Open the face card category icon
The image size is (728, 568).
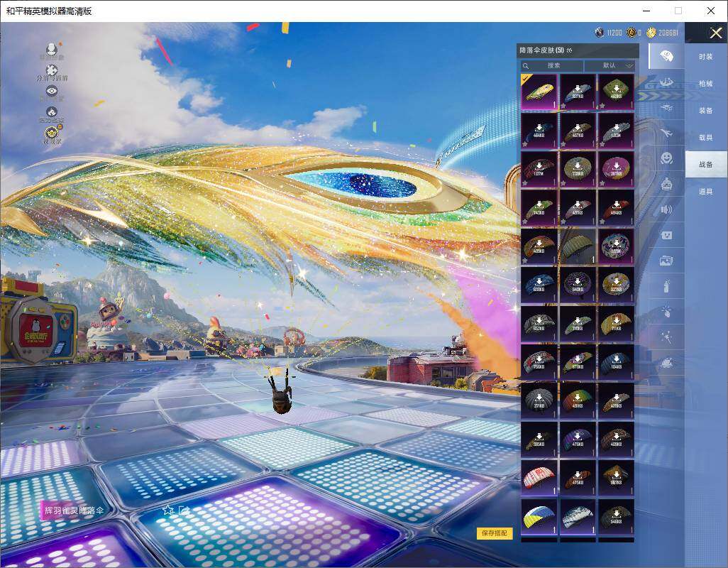point(666,235)
